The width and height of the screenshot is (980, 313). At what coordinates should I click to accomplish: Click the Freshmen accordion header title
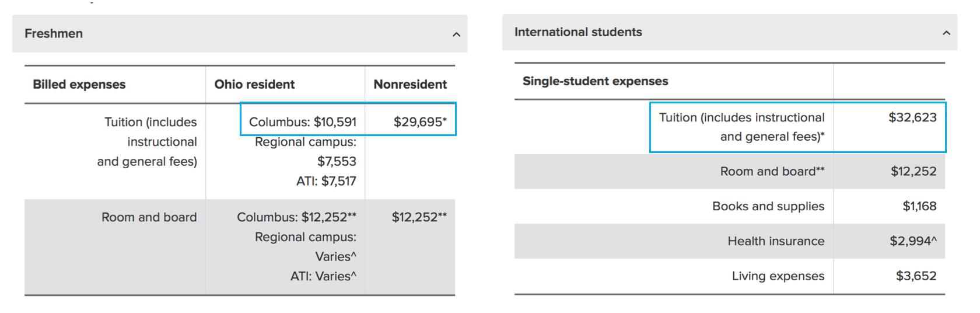coord(54,34)
